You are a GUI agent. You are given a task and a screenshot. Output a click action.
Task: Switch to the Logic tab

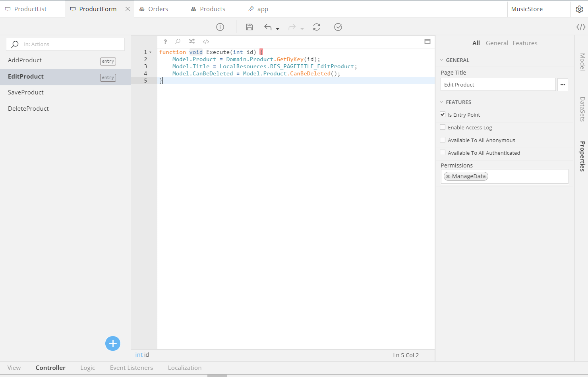click(87, 368)
